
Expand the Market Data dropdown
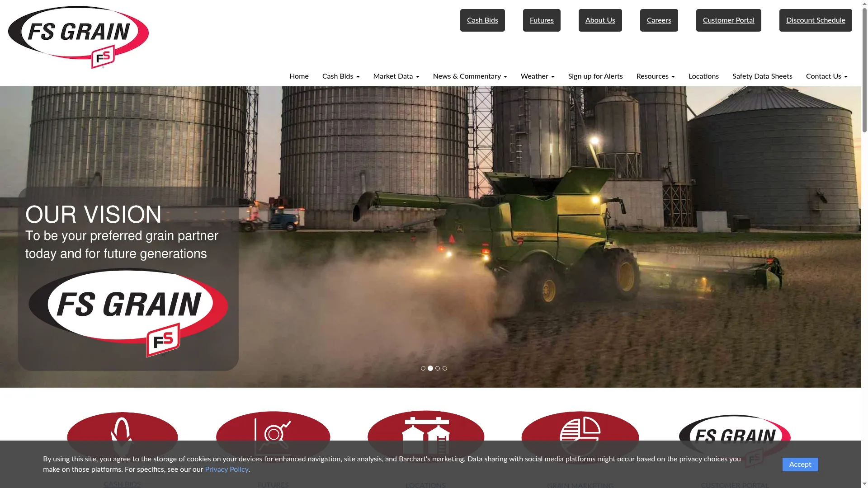click(x=396, y=76)
